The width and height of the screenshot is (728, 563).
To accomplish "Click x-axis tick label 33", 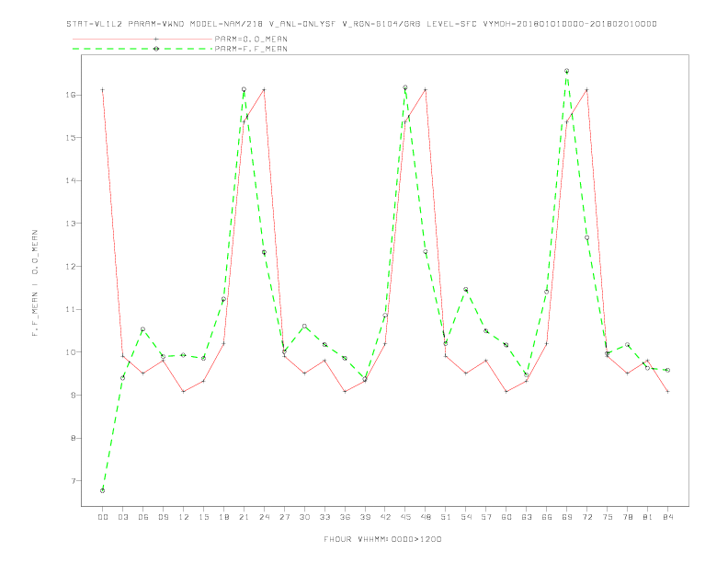I will pyautogui.click(x=324, y=517).
